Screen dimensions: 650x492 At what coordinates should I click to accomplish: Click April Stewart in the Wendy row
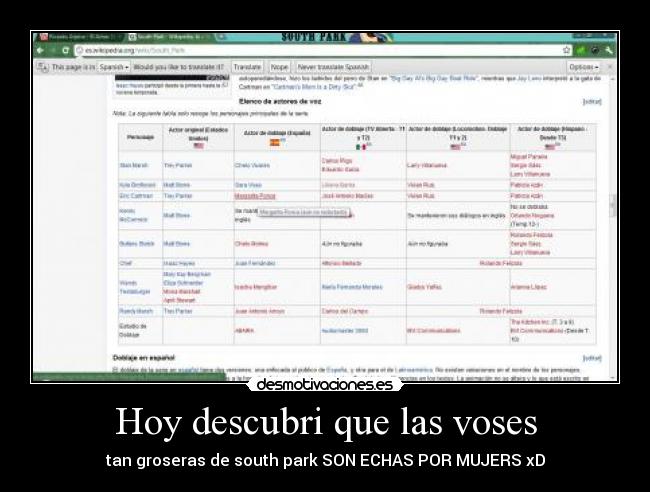[179, 301]
